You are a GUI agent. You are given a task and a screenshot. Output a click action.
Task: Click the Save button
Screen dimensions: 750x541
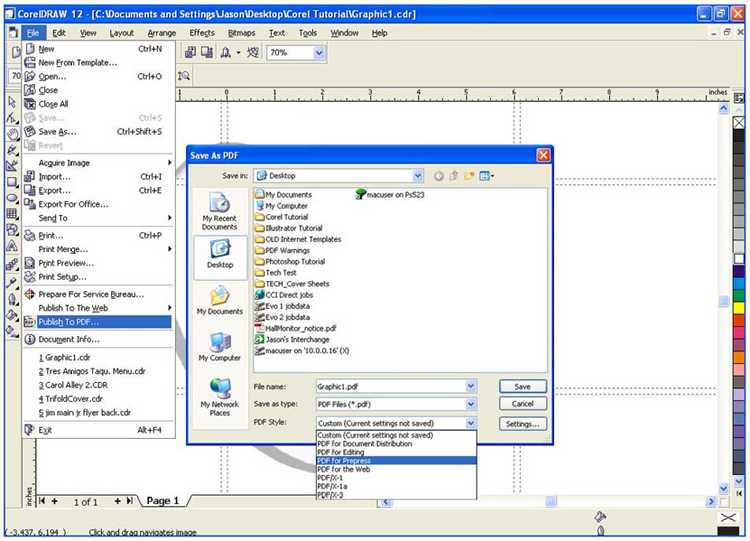[523, 386]
